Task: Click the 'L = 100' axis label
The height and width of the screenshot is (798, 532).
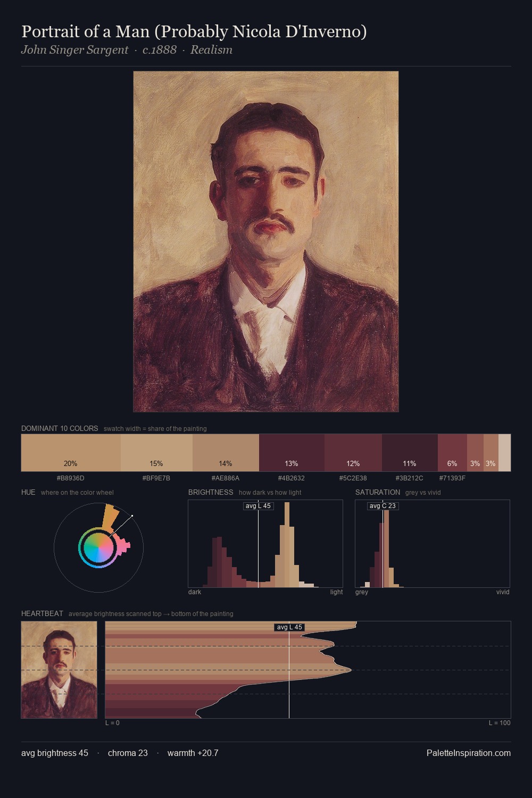Action: pos(500,723)
